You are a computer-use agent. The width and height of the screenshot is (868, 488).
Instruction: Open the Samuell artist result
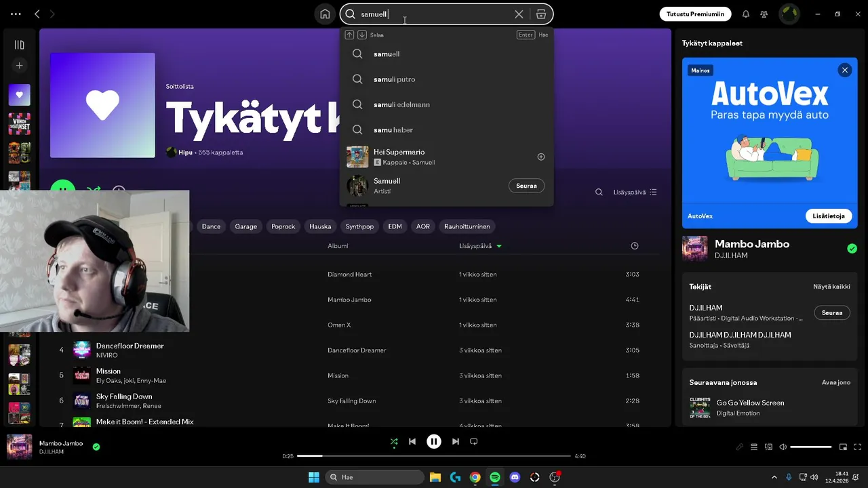click(447, 186)
